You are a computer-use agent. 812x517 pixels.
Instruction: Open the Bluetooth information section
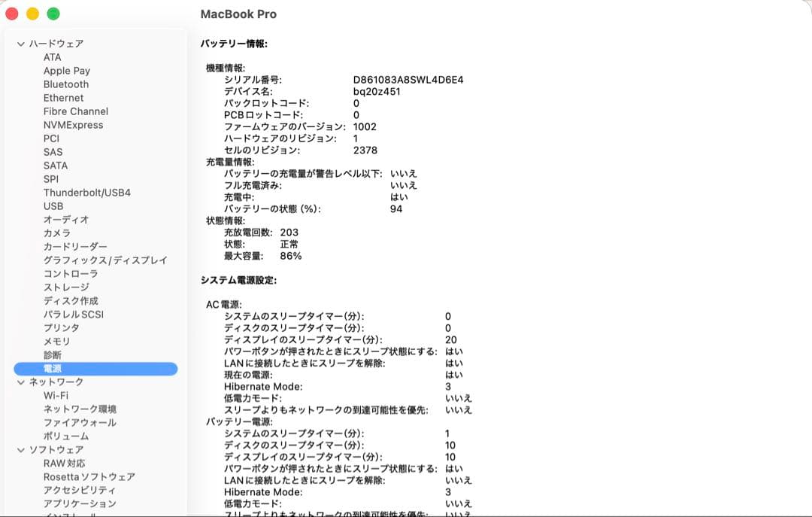coord(65,84)
